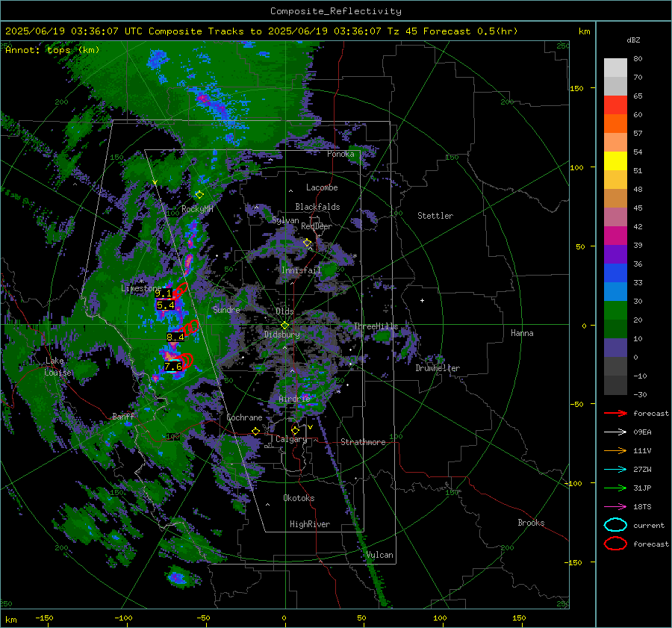Click the Vulcan city label
This screenshot has height=628, width=672.
380,555
